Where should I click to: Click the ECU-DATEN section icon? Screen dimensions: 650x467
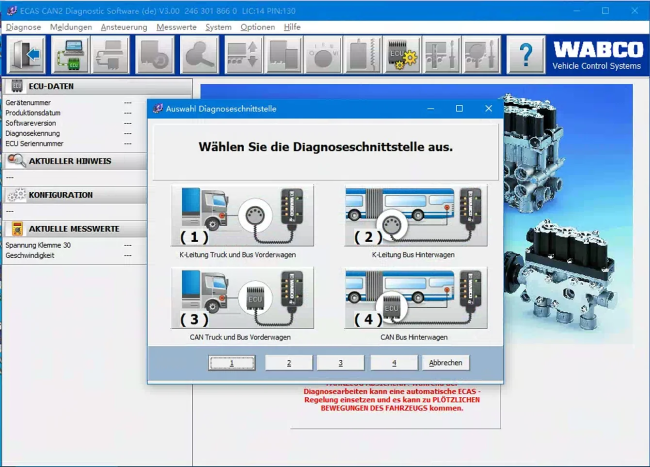tap(16, 86)
